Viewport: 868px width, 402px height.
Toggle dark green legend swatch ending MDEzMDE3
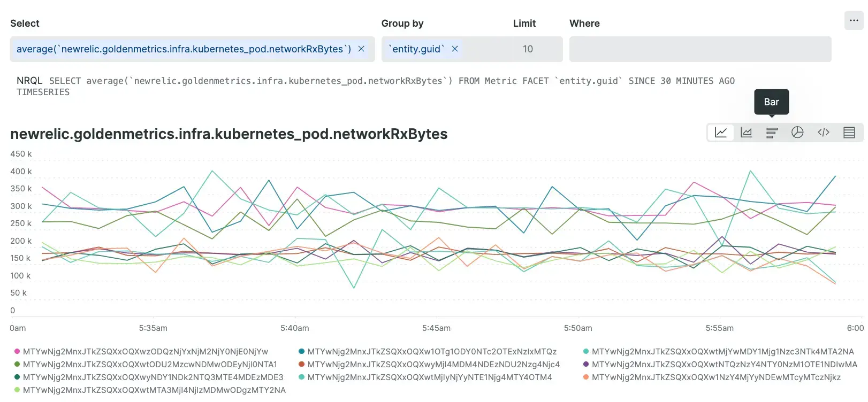click(17, 377)
